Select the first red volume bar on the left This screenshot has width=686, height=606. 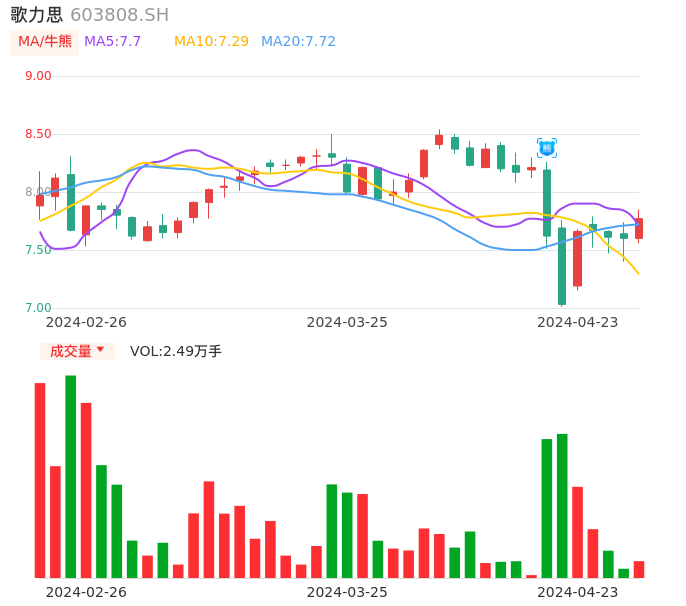point(40,480)
